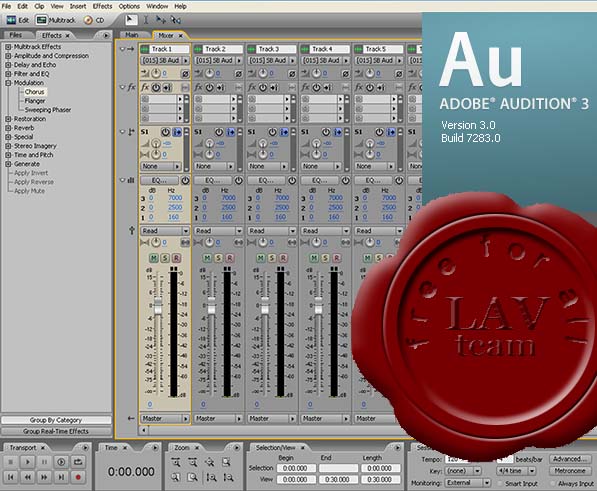Click Group Real-Time Effects button
Screen dimensions: 597x491
pyautogui.click(x=56, y=432)
